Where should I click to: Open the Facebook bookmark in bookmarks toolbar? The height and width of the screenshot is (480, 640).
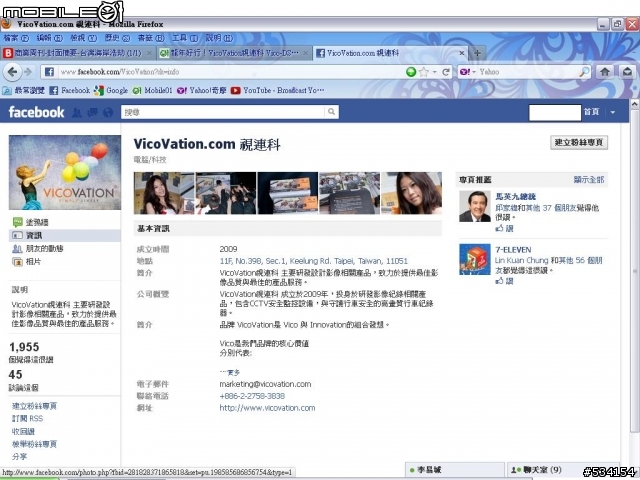click(x=70, y=91)
